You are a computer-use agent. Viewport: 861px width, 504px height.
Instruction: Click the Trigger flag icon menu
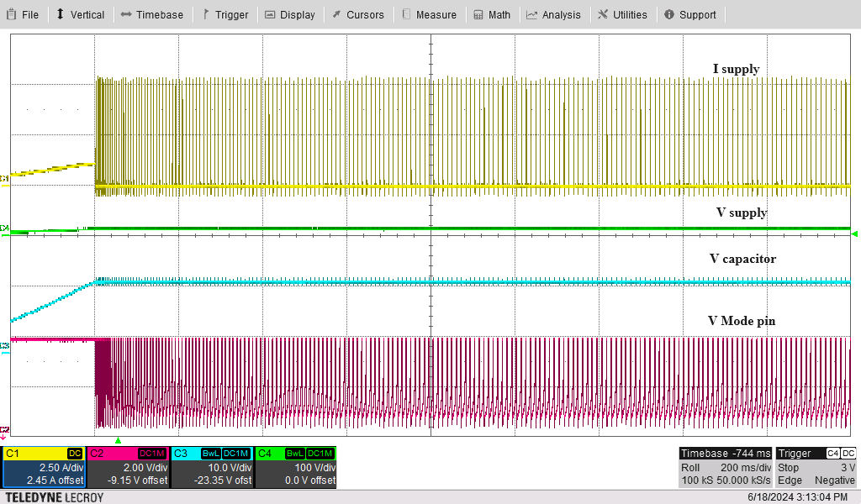(x=224, y=14)
